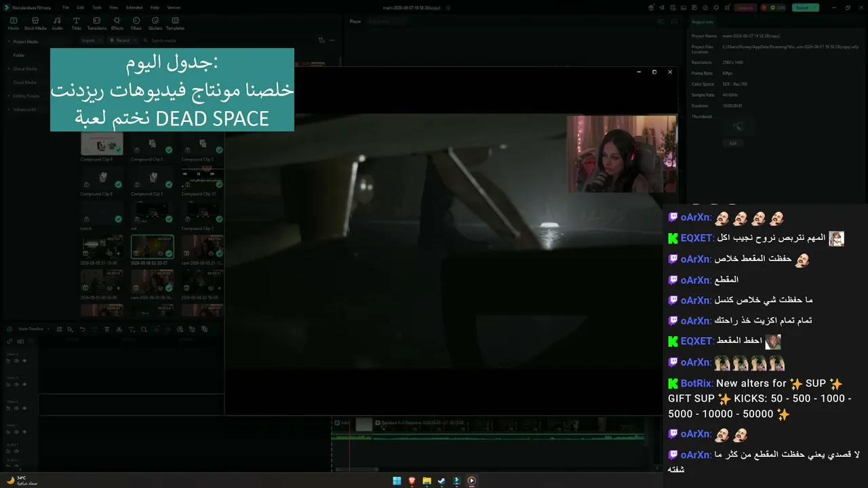Image resolution: width=868 pixels, height=488 pixels.
Task: Click the Edit thumbnail button
Action: (x=733, y=143)
